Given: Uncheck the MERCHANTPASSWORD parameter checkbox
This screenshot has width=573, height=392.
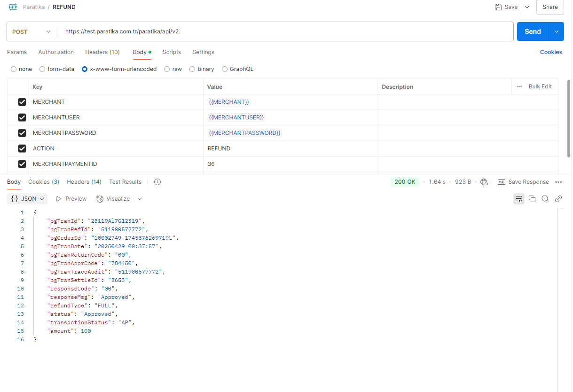Looking at the screenshot, I should pyautogui.click(x=22, y=133).
